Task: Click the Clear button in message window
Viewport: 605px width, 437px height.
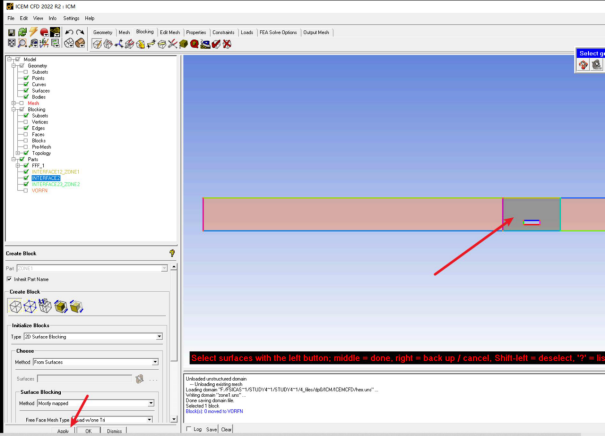Action: 226,429
